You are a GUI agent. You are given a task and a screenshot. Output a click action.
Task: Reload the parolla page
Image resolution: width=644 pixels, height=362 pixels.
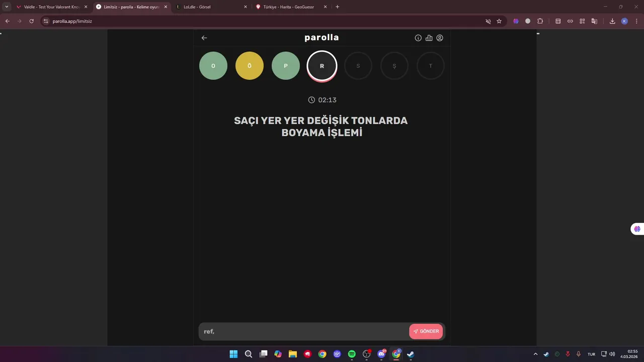pyautogui.click(x=32, y=21)
